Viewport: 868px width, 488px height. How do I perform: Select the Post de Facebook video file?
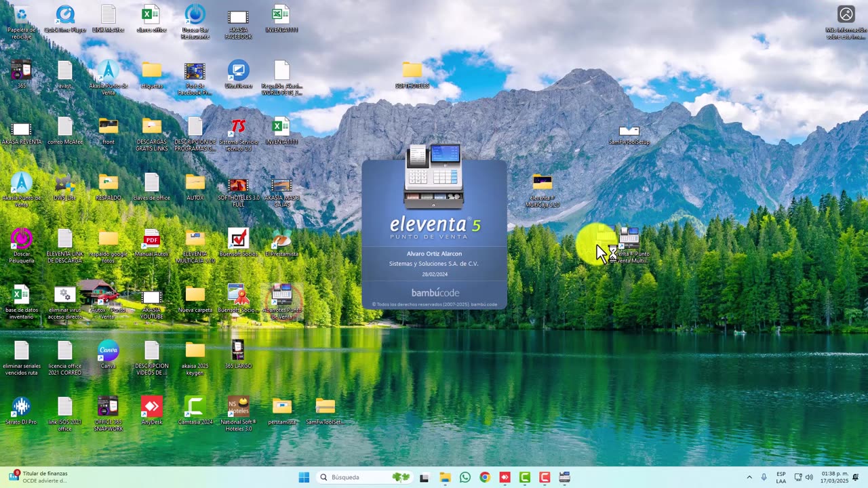195,78
